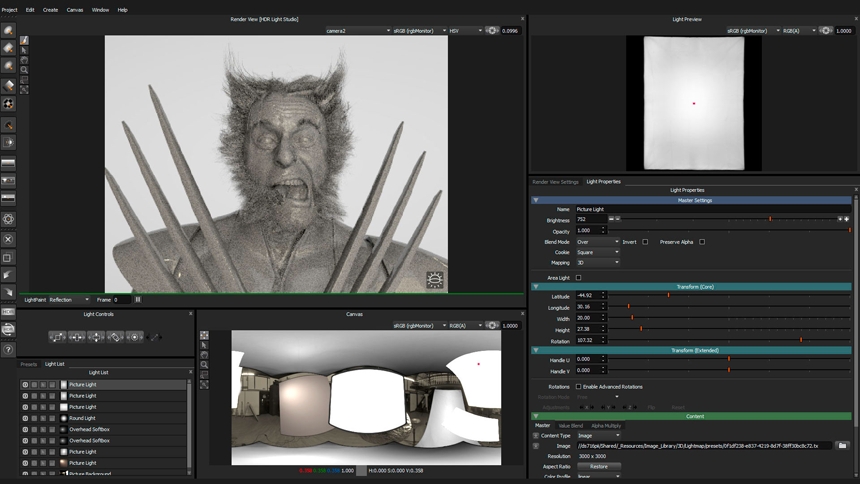This screenshot has height=484, width=860.
Task: Open the Edit menu
Action: (x=30, y=10)
